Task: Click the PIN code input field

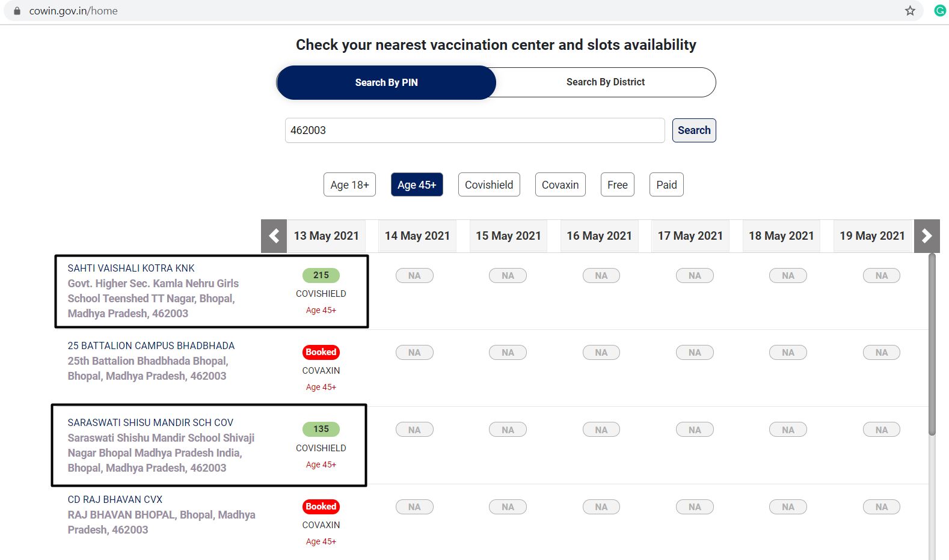Action: point(475,130)
